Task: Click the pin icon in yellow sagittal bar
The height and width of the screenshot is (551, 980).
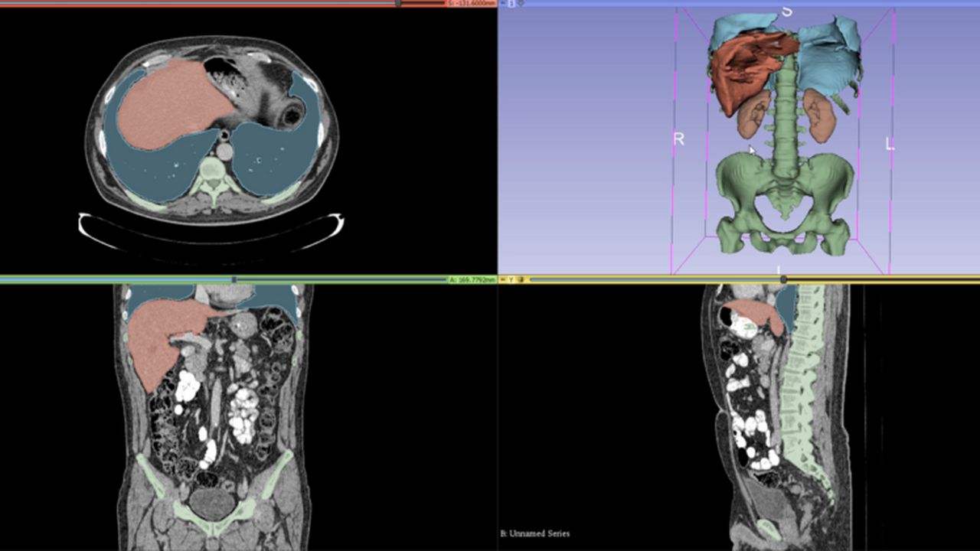Action: tap(503, 280)
